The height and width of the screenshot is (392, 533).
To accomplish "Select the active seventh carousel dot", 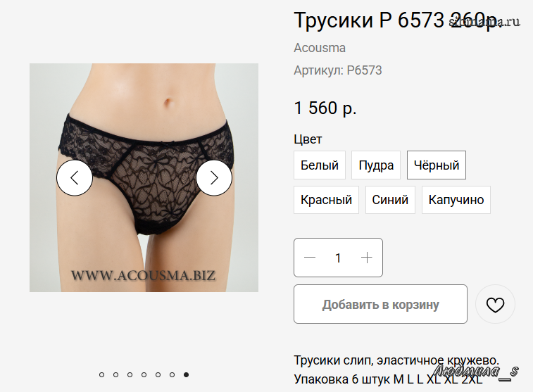I will 187,374.
